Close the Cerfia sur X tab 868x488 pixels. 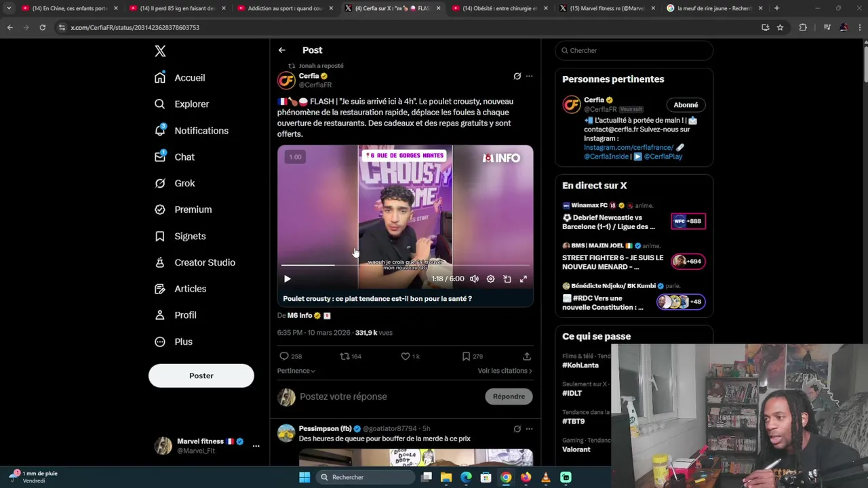pyautogui.click(x=439, y=8)
